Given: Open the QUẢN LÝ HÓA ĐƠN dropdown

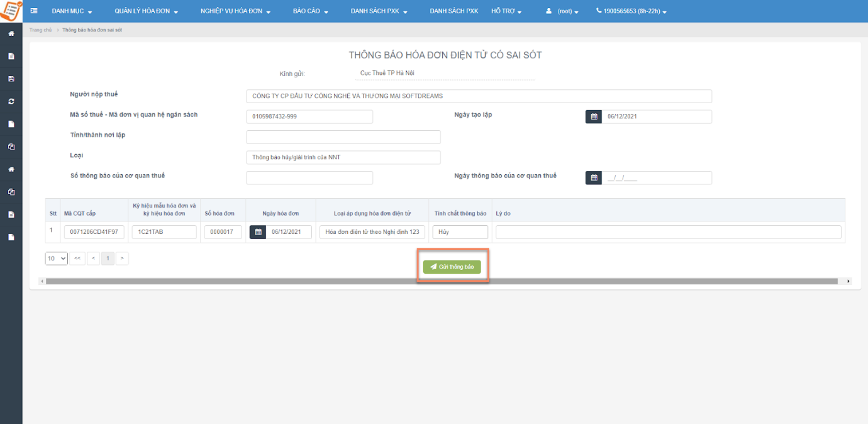Looking at the screenshot, I should [x=146, y=11].
